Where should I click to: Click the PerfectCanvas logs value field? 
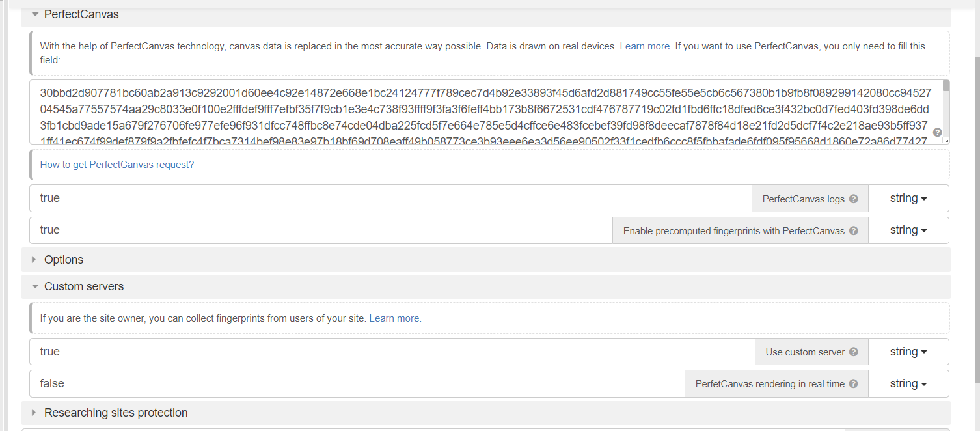tap(390, 199)
